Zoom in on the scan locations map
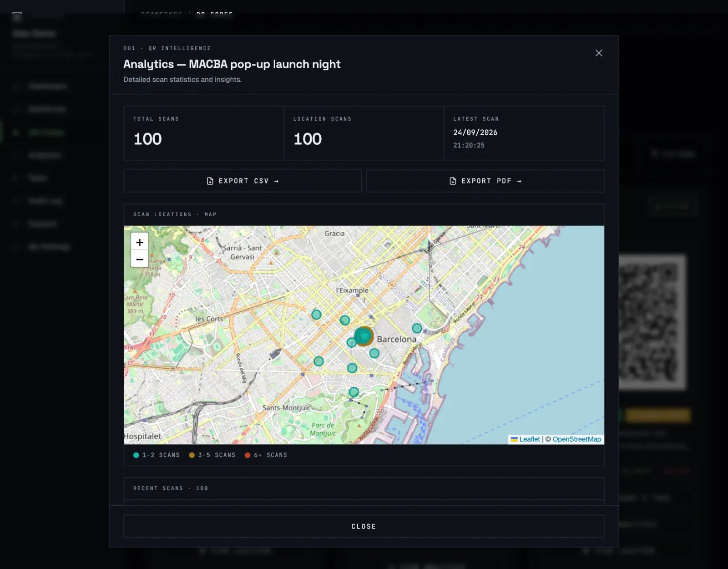This screenshot has width=728, height=569. coord(140,242)
